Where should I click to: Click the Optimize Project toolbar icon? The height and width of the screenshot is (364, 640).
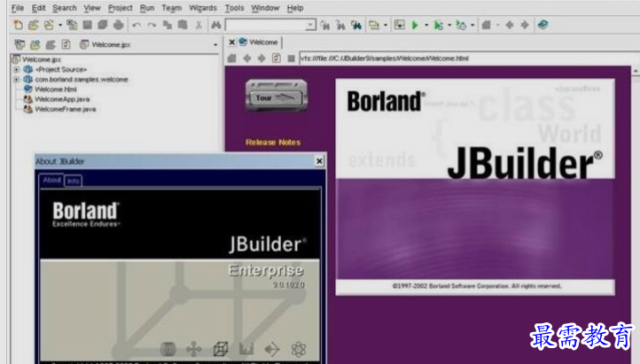click(x=461, y=26)
